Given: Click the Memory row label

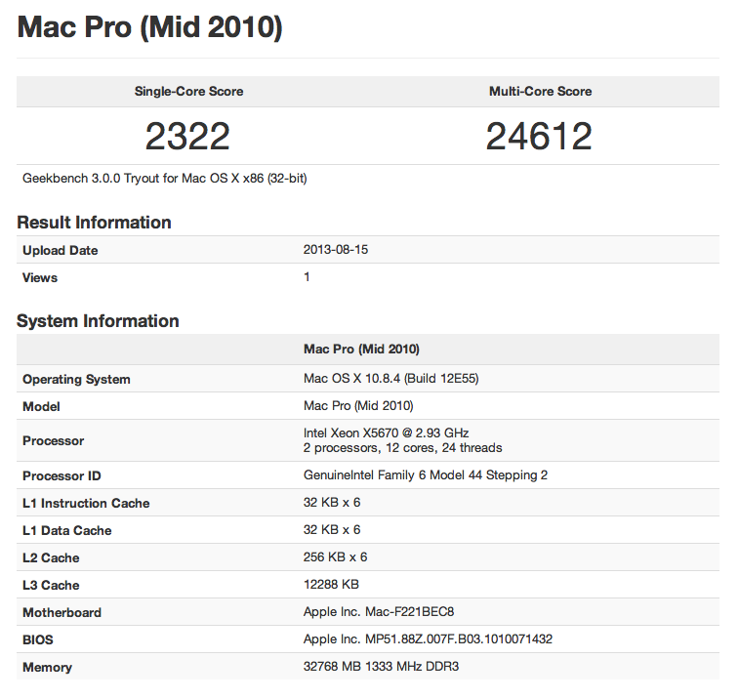Looking at the screenshot, I should tap(47, 668).
